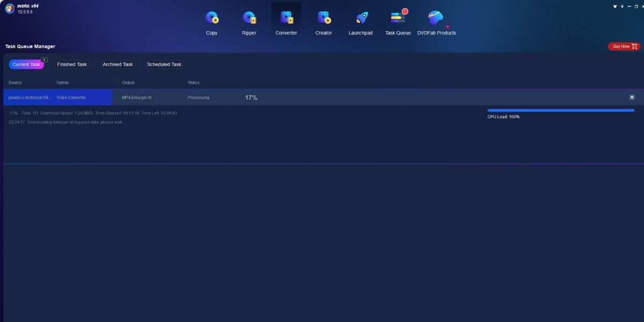The image size is (644, 322).
Task: Restore the DVDFab window size
Action: pyautogui.click(x=636, y=6)
